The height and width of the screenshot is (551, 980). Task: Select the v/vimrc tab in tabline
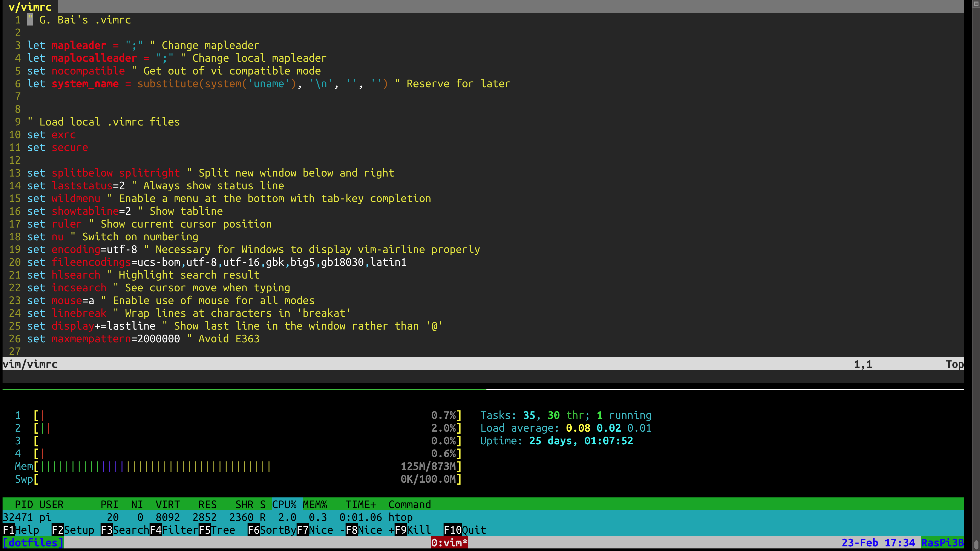point(30,7)
